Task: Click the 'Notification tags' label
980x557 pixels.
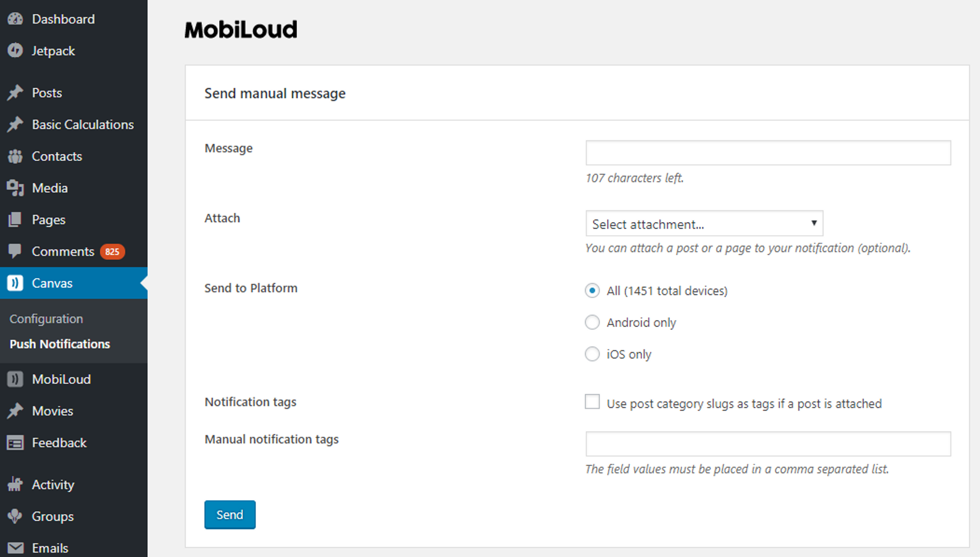Action: click(x=250, y=402)
